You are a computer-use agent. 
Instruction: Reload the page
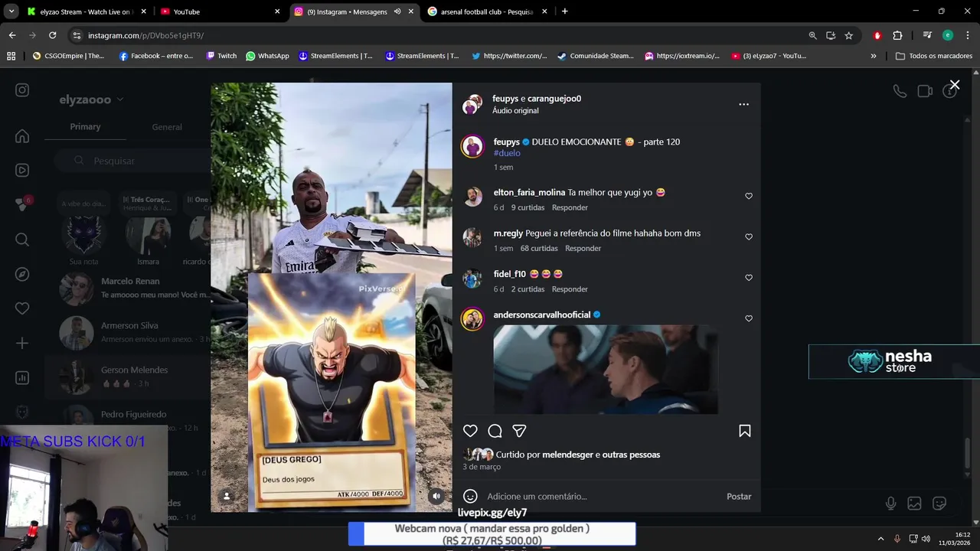[52, 35]
